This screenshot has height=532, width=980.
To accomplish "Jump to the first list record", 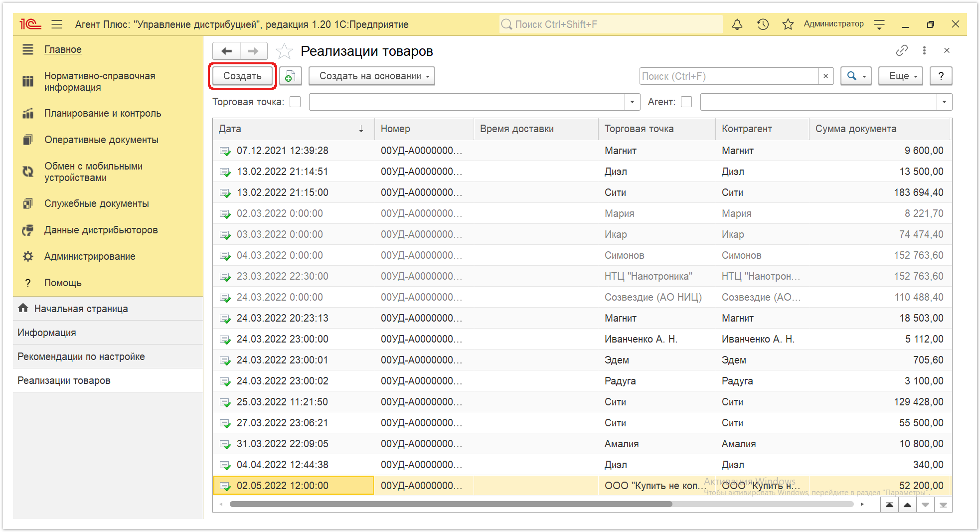I will 889,505.
